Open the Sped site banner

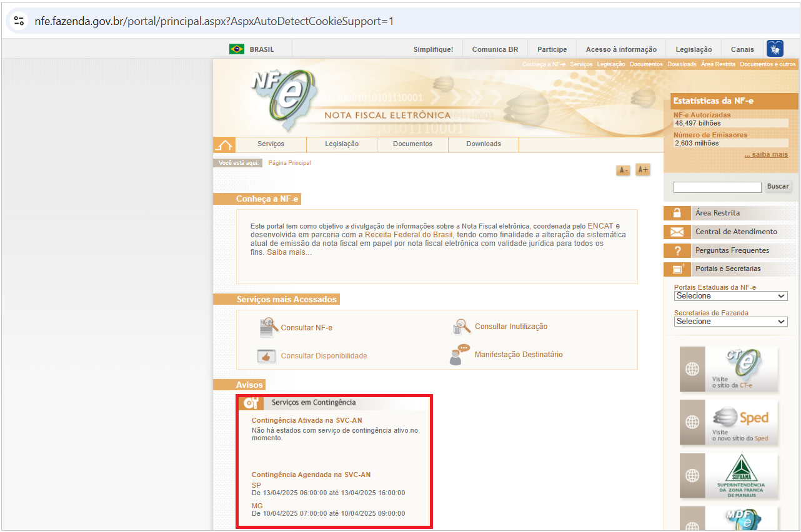point(729,423)
